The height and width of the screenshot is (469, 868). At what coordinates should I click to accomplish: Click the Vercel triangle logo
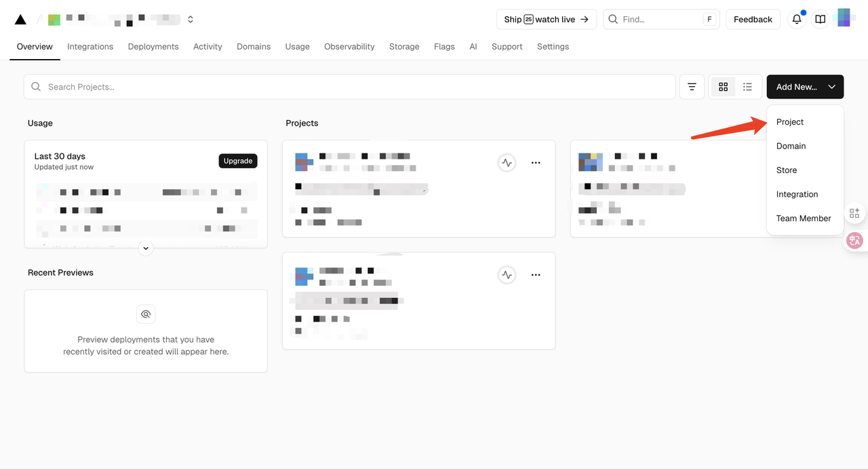(21, 20)
